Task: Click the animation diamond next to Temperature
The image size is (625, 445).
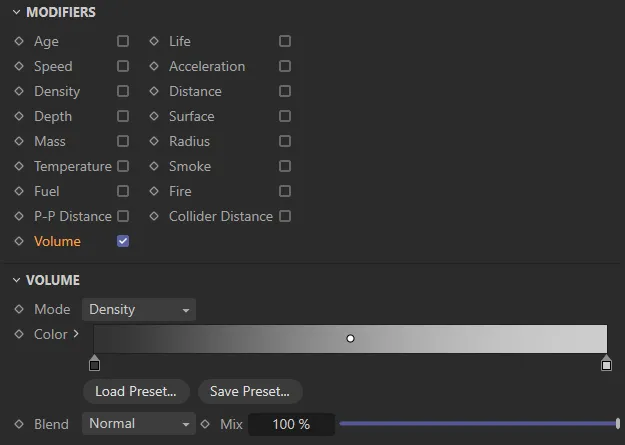Action: (x=19, y=166)
